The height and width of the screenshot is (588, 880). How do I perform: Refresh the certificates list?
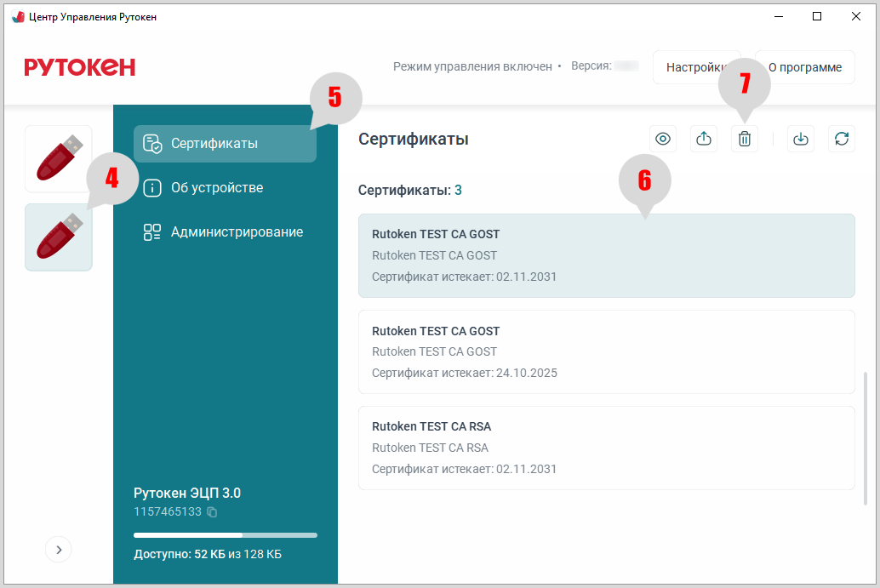point(842,140)
